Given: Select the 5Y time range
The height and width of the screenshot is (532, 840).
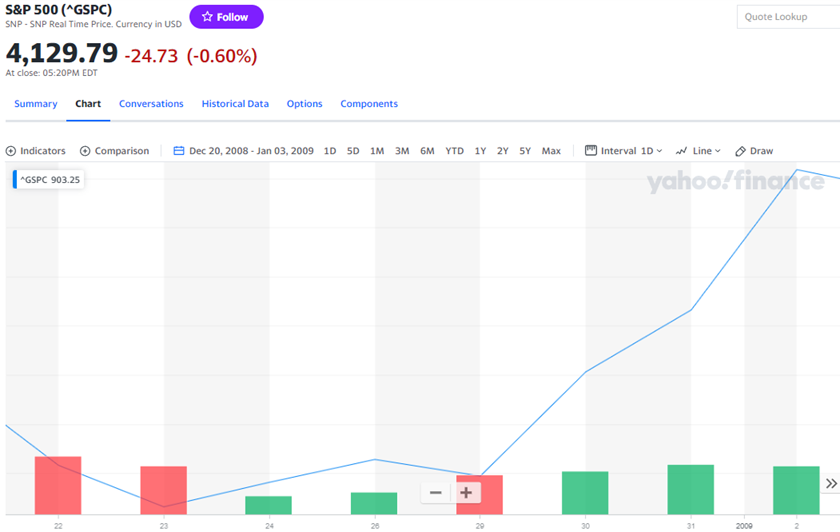Looking at the screenshot, I should [525, 151].
